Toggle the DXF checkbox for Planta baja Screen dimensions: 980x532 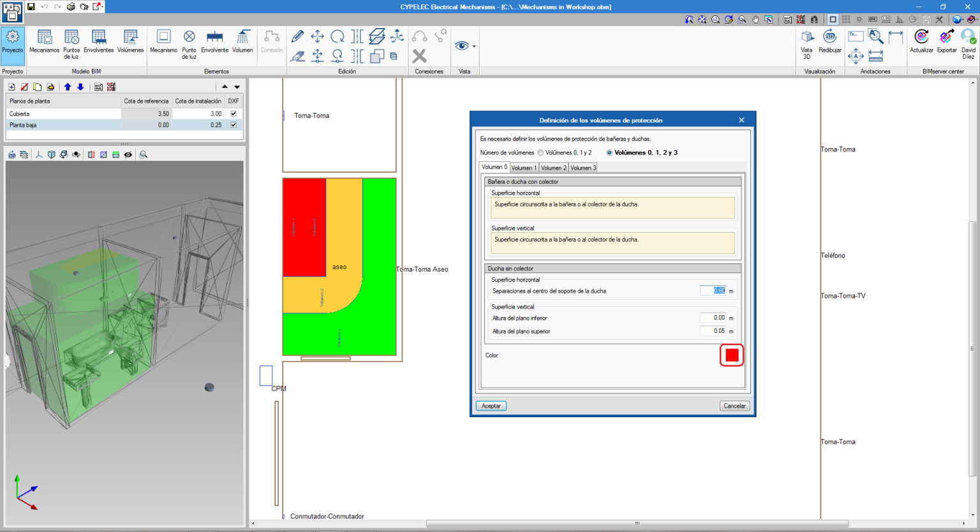tap(234, 125)
